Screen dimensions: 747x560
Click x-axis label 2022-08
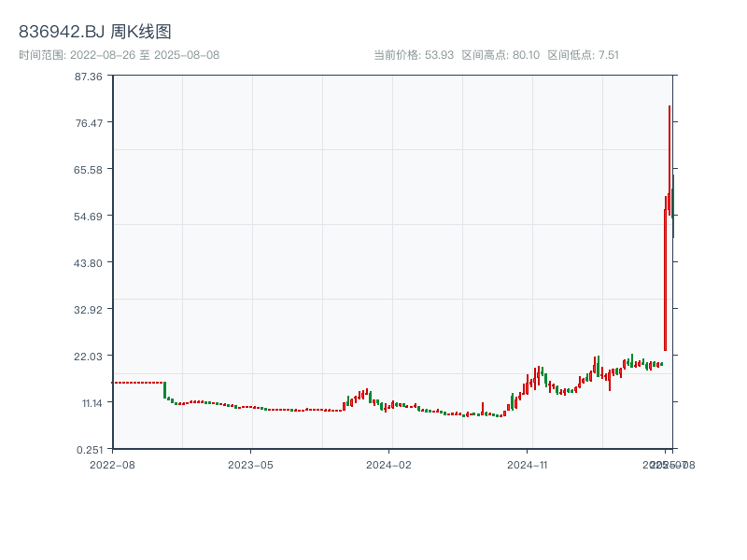coord(112,465)
